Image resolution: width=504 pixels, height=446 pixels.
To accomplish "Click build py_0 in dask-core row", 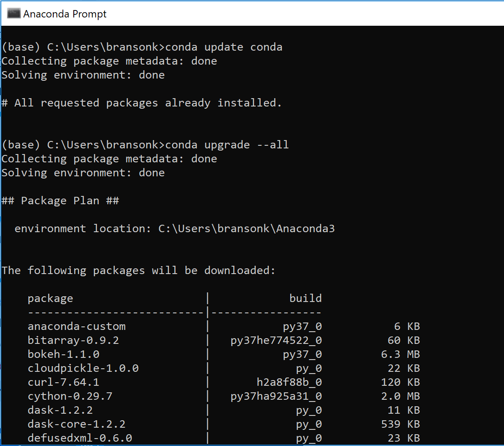I will pyautogui.click(x=309, y=425).
